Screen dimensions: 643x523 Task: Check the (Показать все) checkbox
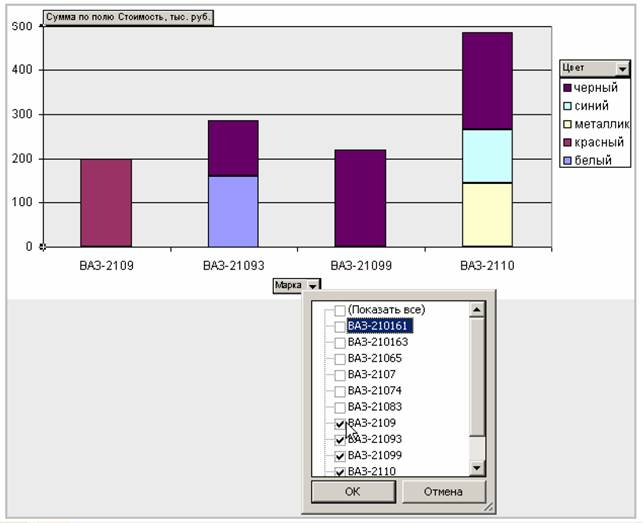tap(340, 311)
